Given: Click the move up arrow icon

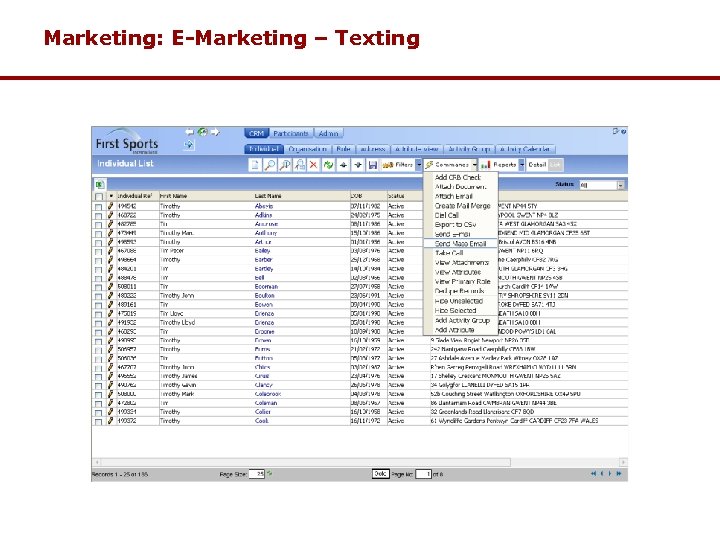Looking at the screenshot, I should pos(343,165).
